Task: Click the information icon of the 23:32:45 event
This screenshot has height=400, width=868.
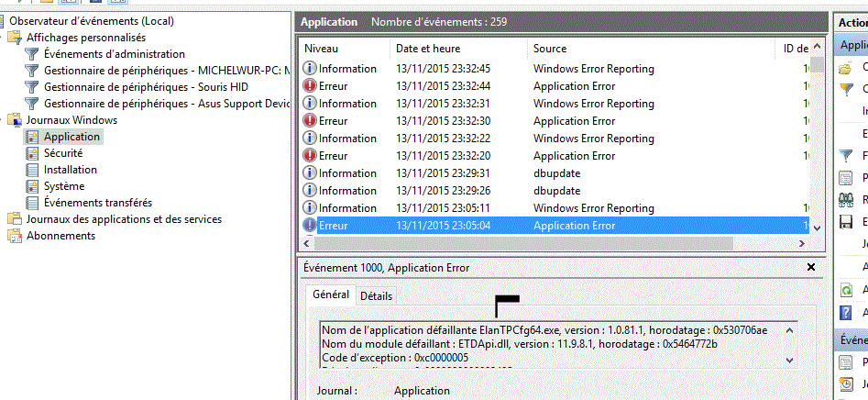Action: coord(310,69)
